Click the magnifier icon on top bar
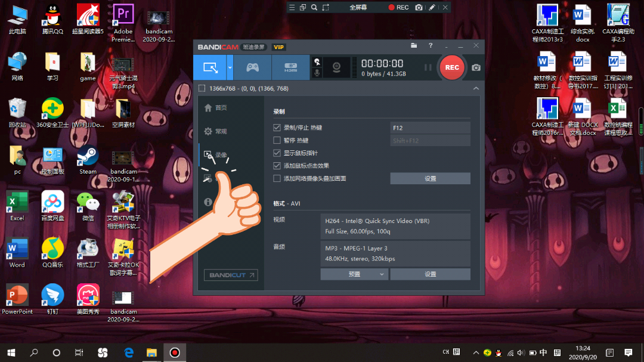The width and height of the screenshot is (644, 362). coord(314,7)
